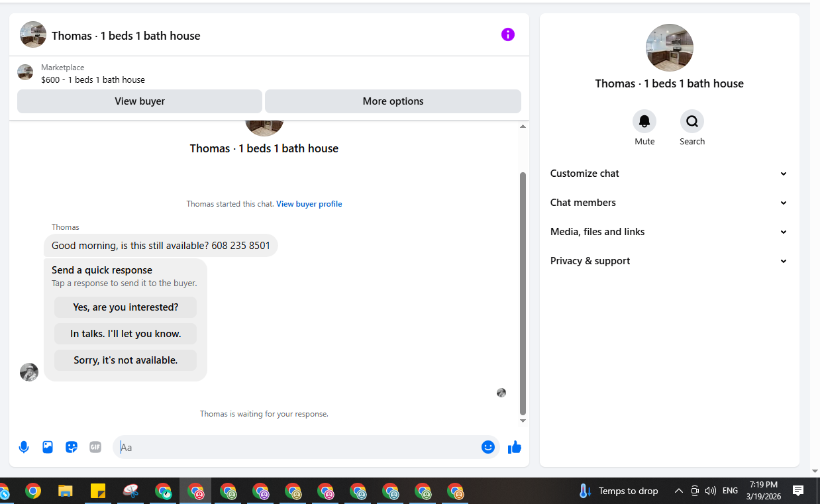The height and width of the screenshot is (504, 820).
Task: Click the chat scrollbar up arrow
Action: (523, 126)
